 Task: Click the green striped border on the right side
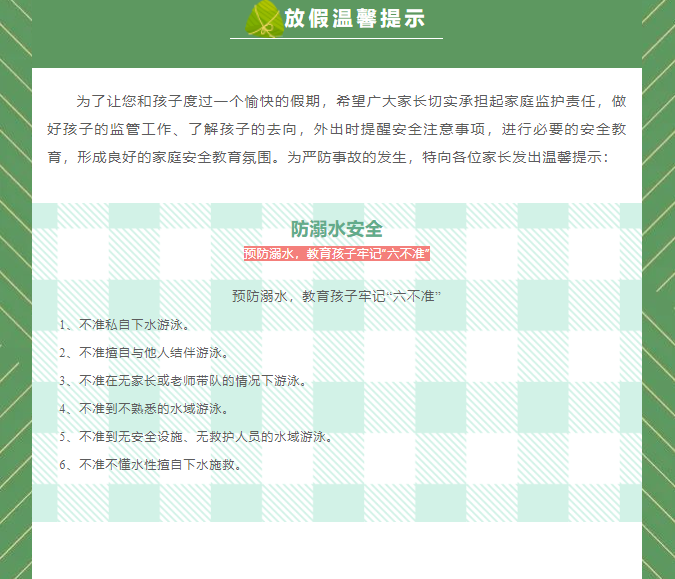pos(658,300)
